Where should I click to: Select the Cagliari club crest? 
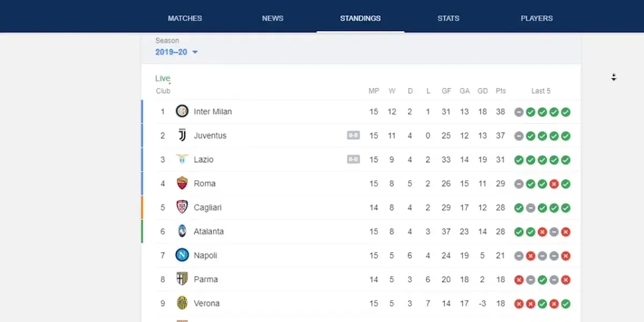[x=182, y=207]
